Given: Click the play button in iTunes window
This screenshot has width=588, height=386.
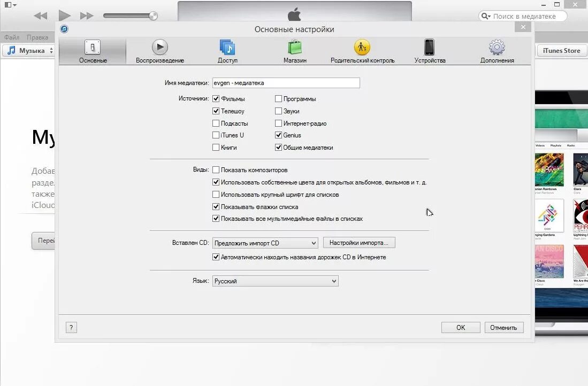Looking at the screenshot, I should click(65, 16).
